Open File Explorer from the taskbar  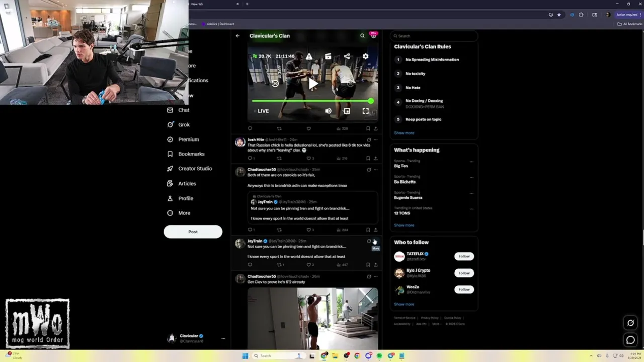[335, 356]
